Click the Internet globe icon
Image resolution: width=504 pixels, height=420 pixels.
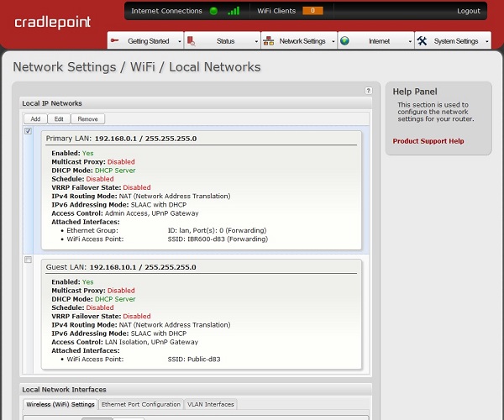coord(345,40)
